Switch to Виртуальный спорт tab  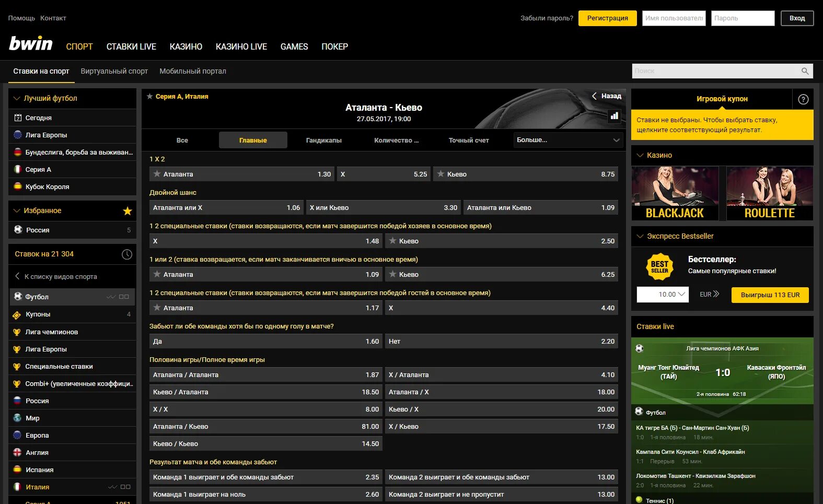(114, 71)
